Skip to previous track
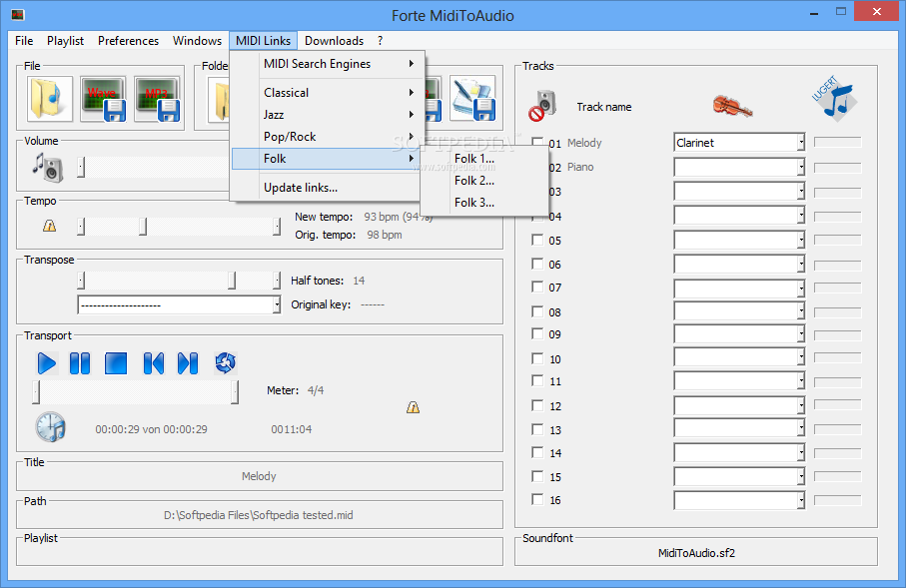Screen dimensions: 906x588 coord(153,363)
